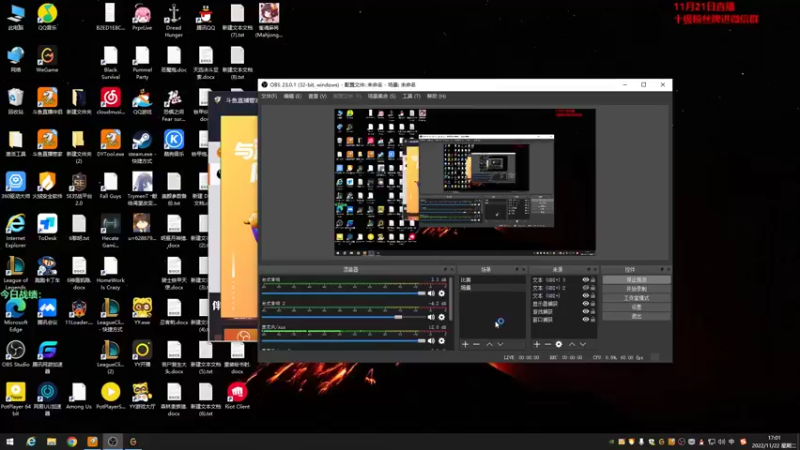Adjust the 台式音响 volume slider

tap(343, 293)
